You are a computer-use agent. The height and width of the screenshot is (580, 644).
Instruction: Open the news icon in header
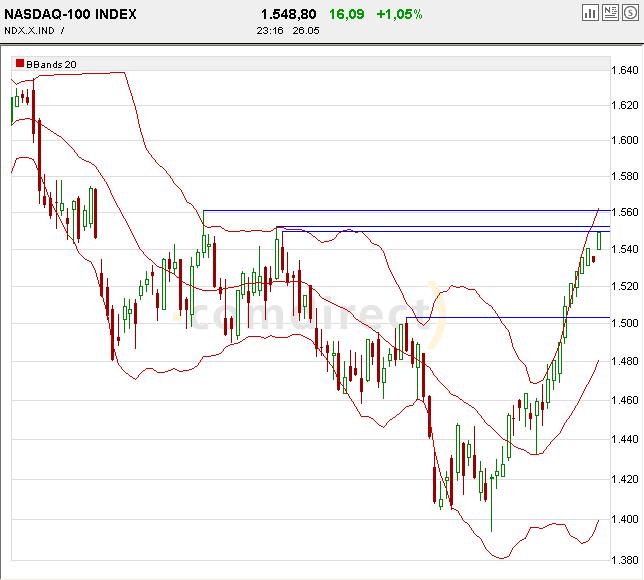610,13
